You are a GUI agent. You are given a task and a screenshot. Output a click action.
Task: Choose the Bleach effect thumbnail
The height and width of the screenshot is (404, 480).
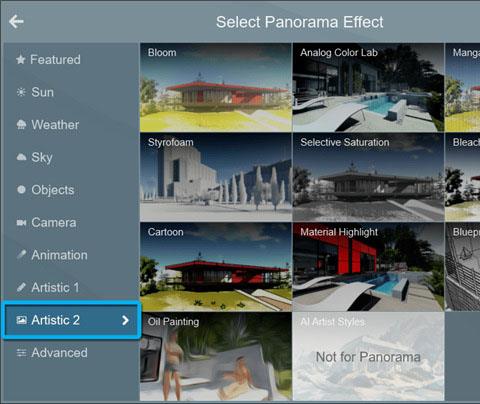click(x=463, y=177)
